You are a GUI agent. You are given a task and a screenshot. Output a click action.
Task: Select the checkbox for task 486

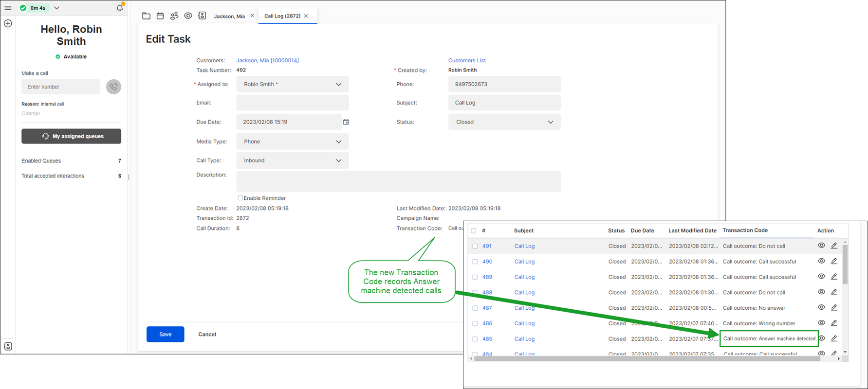(475, 324)
